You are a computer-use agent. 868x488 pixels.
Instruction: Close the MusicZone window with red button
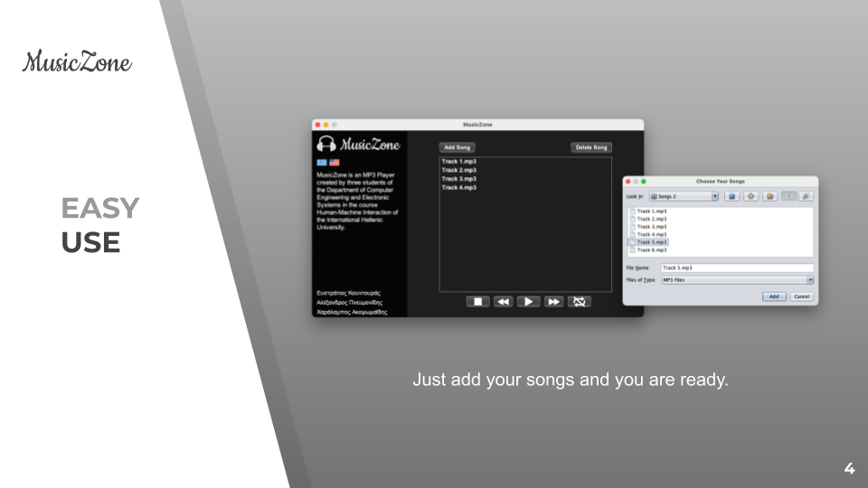tap(317, 125)
